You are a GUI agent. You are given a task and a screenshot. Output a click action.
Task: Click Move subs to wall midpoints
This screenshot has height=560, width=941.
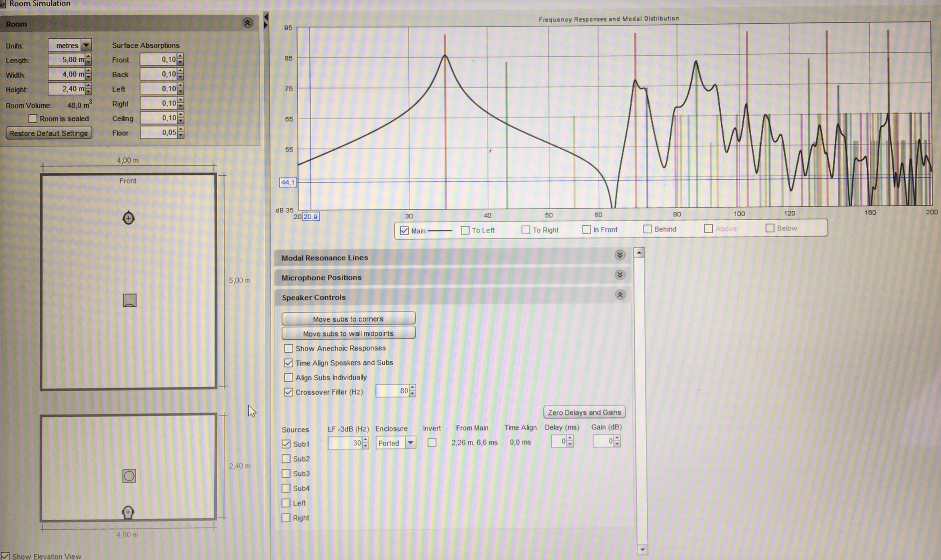(348, 333)
